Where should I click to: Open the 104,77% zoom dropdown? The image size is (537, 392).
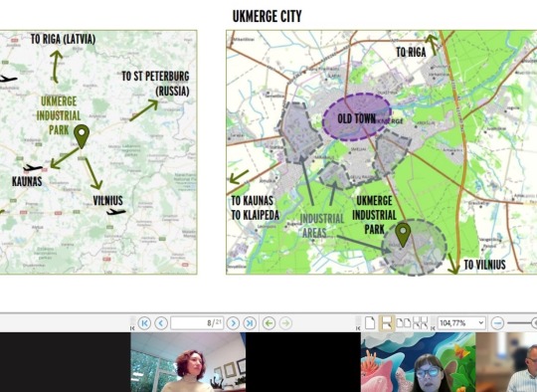pyautogui.click(x=461, y=322)
